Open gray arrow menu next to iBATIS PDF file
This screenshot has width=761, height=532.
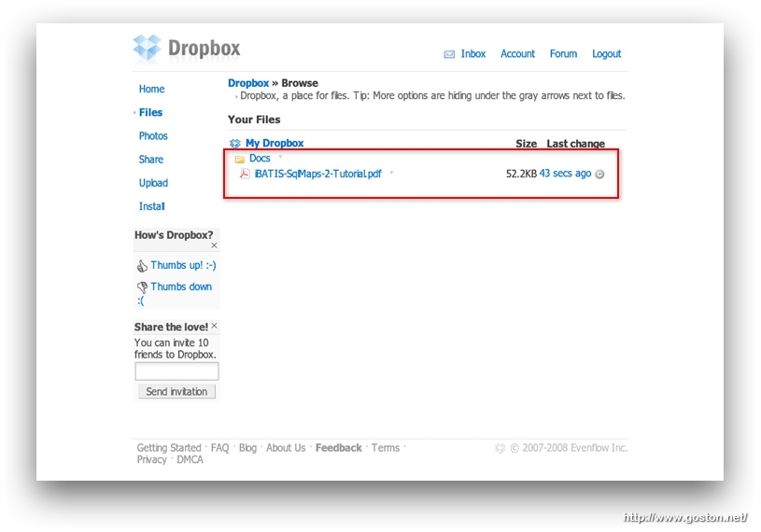(x=391, y=172)
